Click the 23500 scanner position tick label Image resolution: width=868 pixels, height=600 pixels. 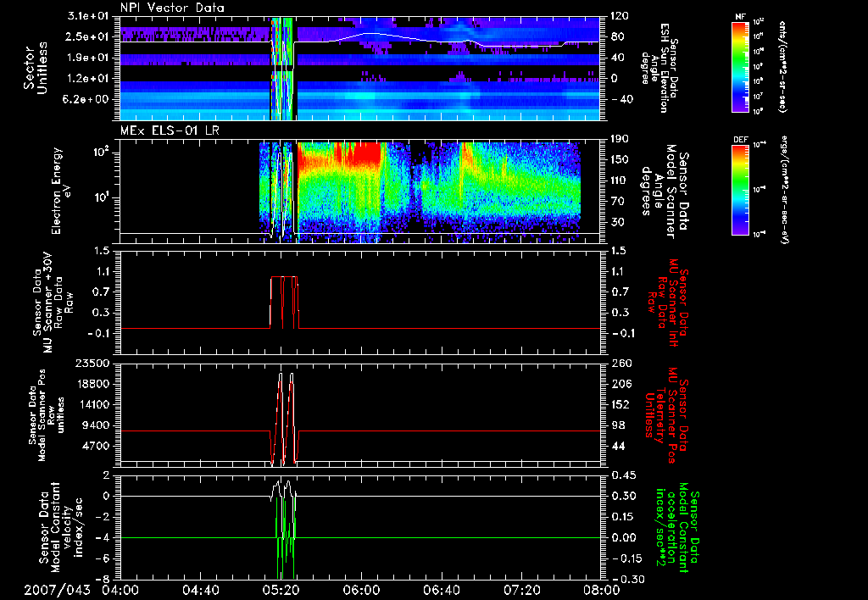click(x=92, y=363)
